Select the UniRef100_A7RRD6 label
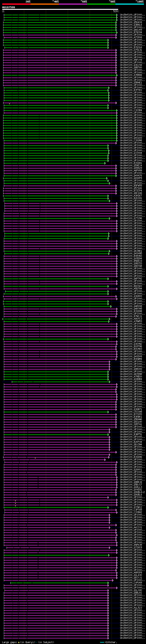The image size is (146, 644). 131,75
